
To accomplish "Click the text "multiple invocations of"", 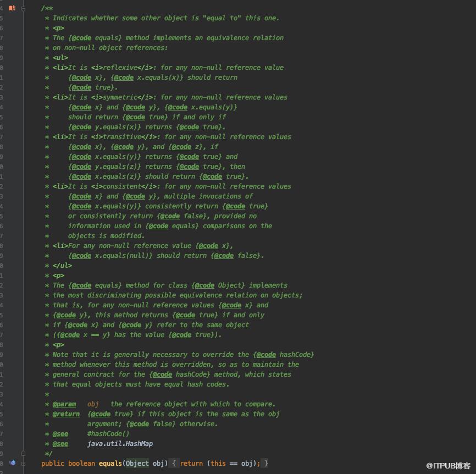I will click(x=208, y=196).
